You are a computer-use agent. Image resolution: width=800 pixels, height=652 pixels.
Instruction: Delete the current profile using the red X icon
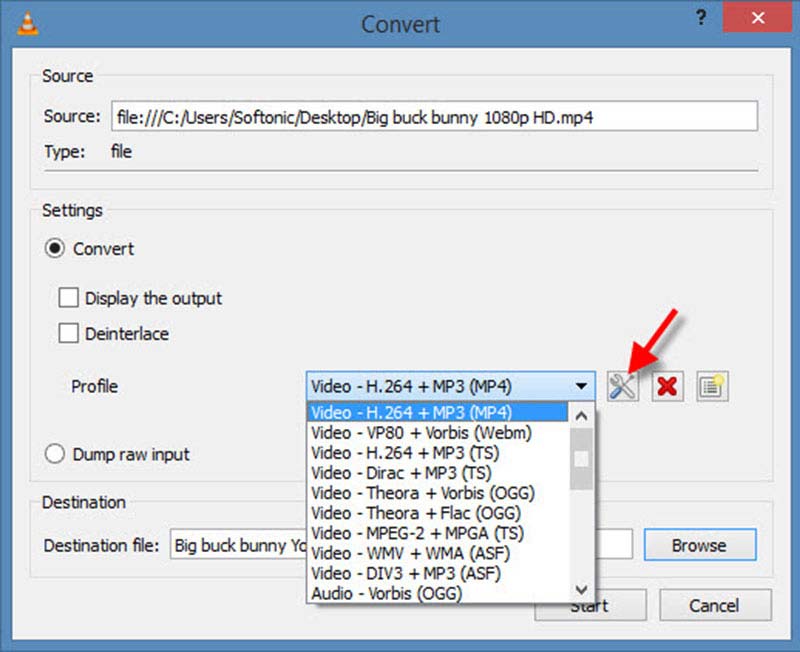(666, 386)
